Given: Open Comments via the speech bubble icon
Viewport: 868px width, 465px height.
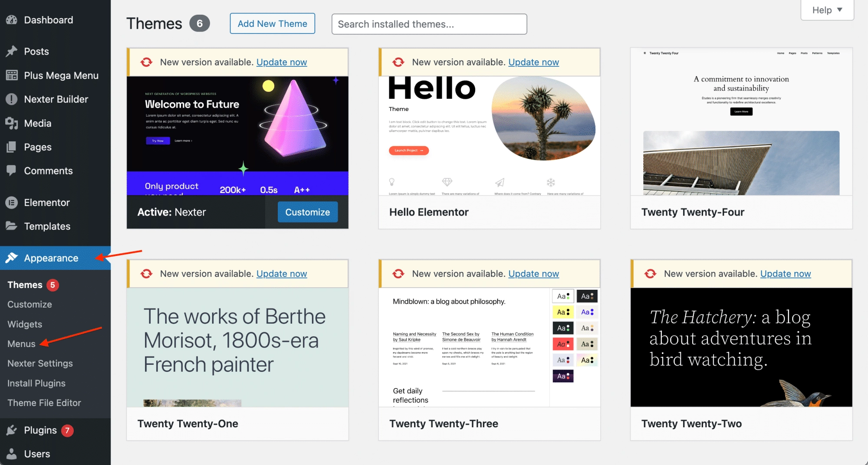Looking at the screenshot, I should 12,170.
